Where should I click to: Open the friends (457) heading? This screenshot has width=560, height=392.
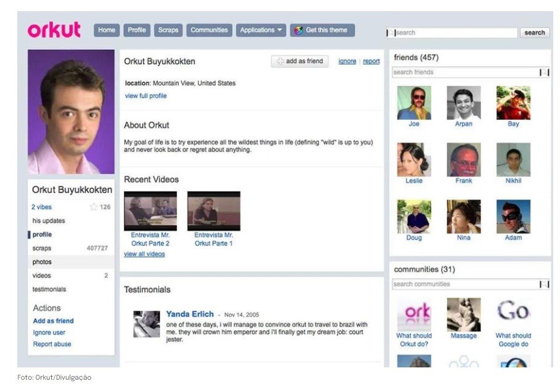(x=416, y=58)
